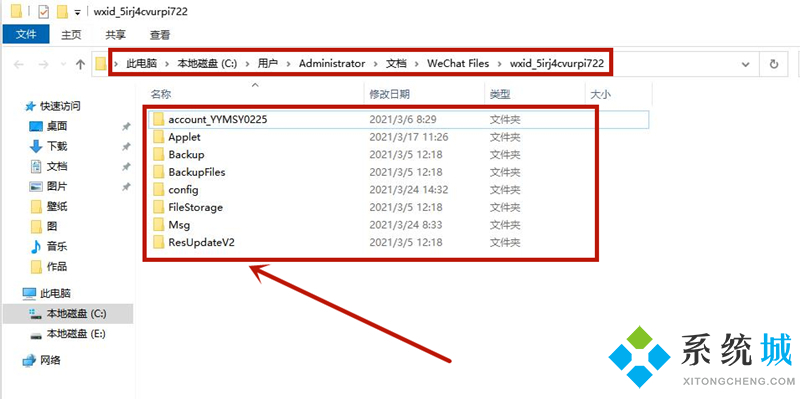Click WeChat Files in the address path
The width and height of the screenshot is (800, 399).
tap(458, 64)
